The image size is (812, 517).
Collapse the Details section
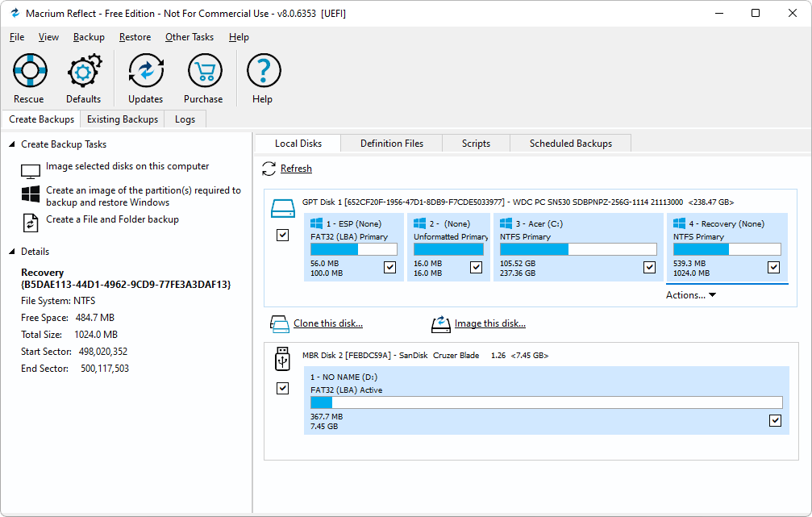point(12,252)
